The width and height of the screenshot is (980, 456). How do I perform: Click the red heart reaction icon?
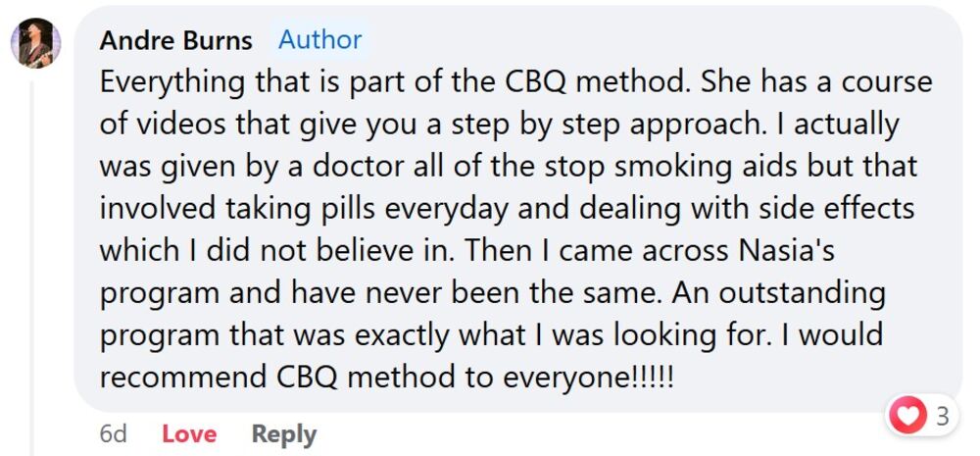click(907, 416)
